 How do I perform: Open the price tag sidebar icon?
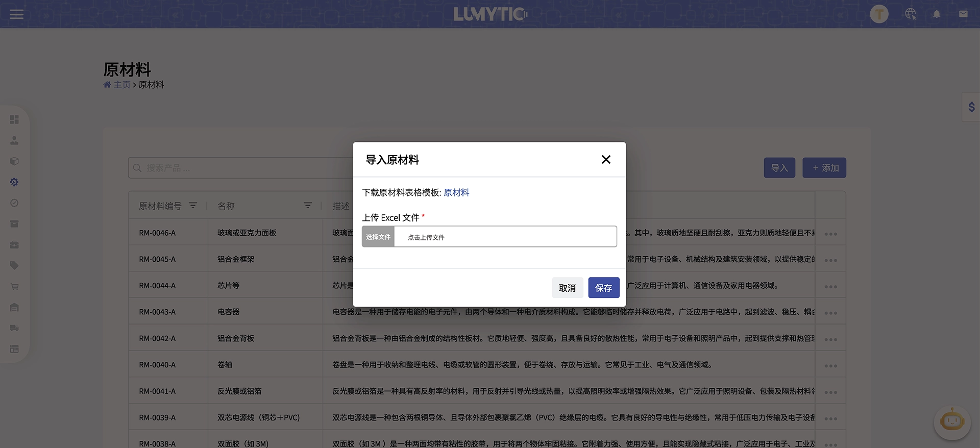pyautogui.click(x=14, y=265)
